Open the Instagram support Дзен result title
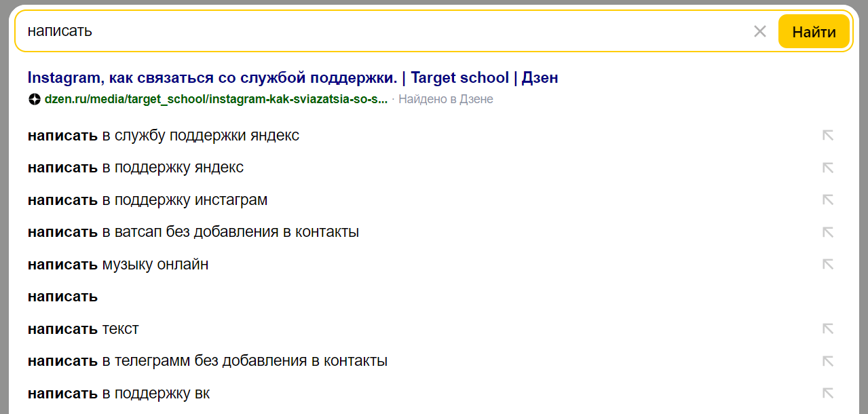The width and height of the screenshot is (868, 414). (293, 77)
